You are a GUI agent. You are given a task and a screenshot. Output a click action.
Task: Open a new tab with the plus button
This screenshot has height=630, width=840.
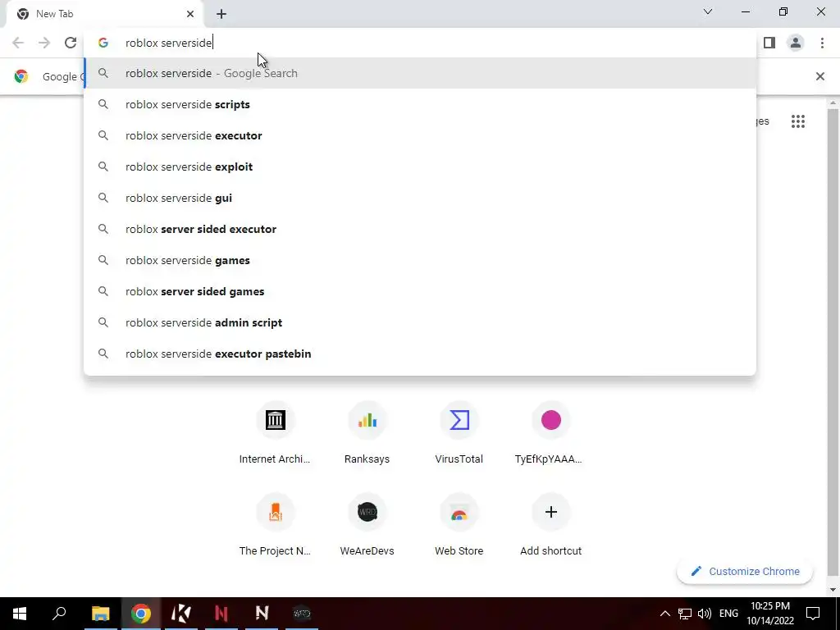pos(221,14)
